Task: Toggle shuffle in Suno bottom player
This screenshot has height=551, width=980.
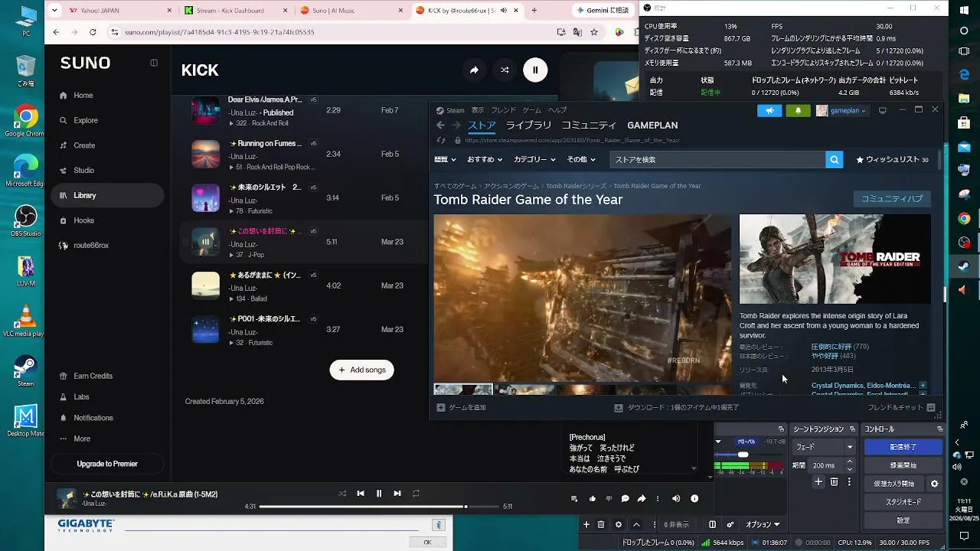Action: point(342,494)
